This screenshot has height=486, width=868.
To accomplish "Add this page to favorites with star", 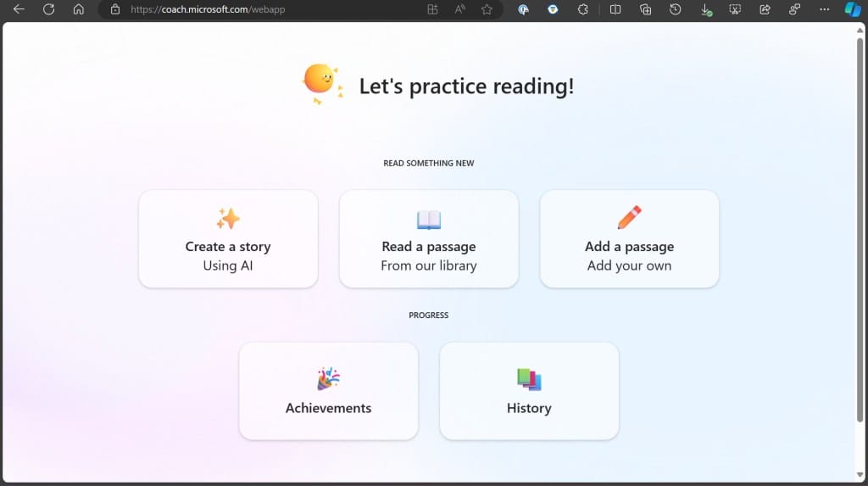I will [x=487, y=9].
